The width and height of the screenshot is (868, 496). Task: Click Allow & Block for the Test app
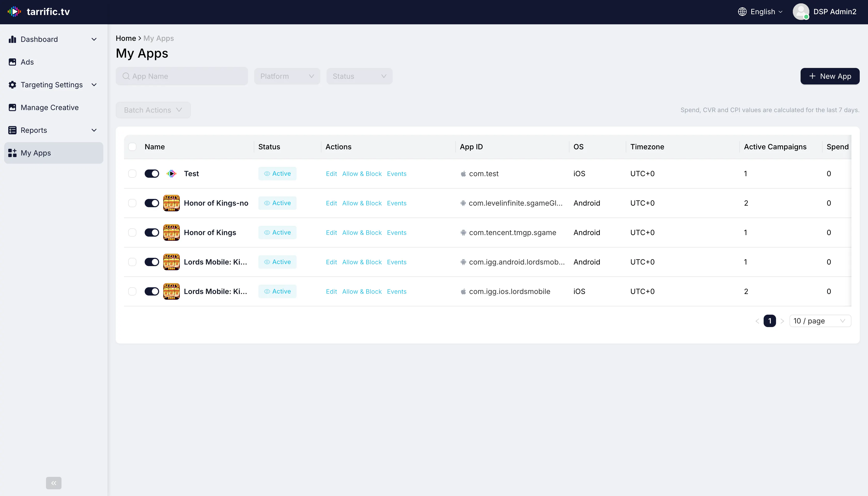click(362, 174)
